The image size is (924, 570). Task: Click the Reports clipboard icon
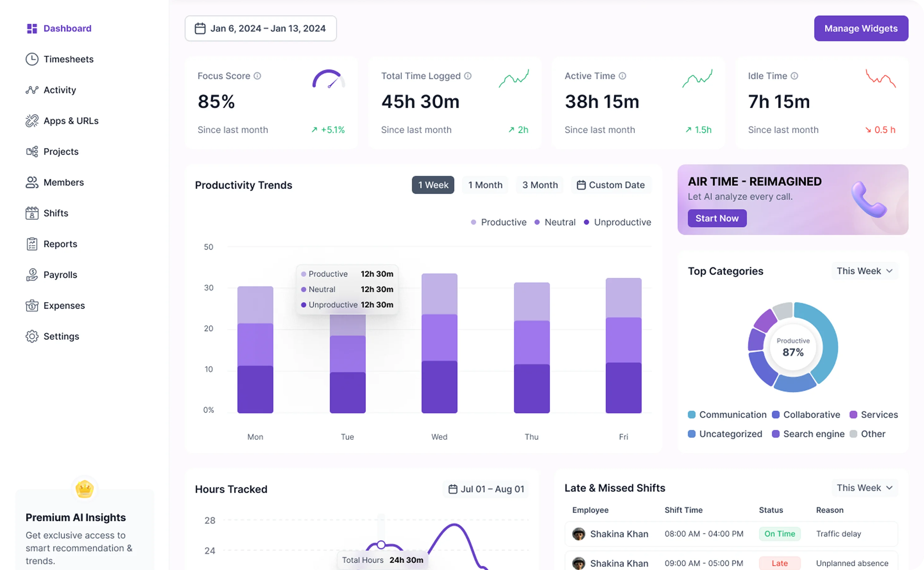pos(32,244)
